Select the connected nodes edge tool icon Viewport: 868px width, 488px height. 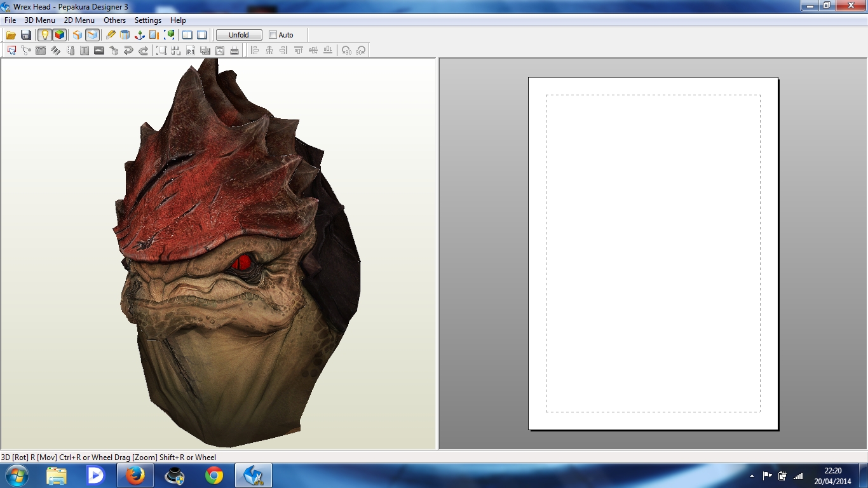[x=26, y=50]
